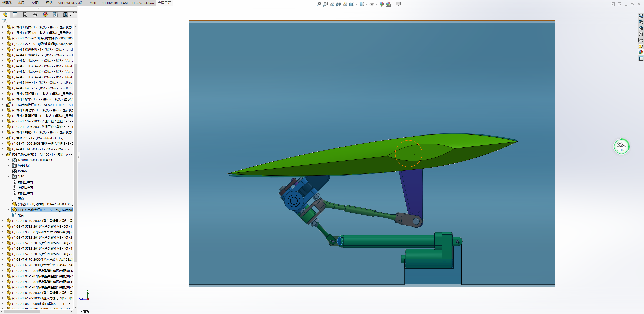Activate the Section View tool

coord(338,4)
